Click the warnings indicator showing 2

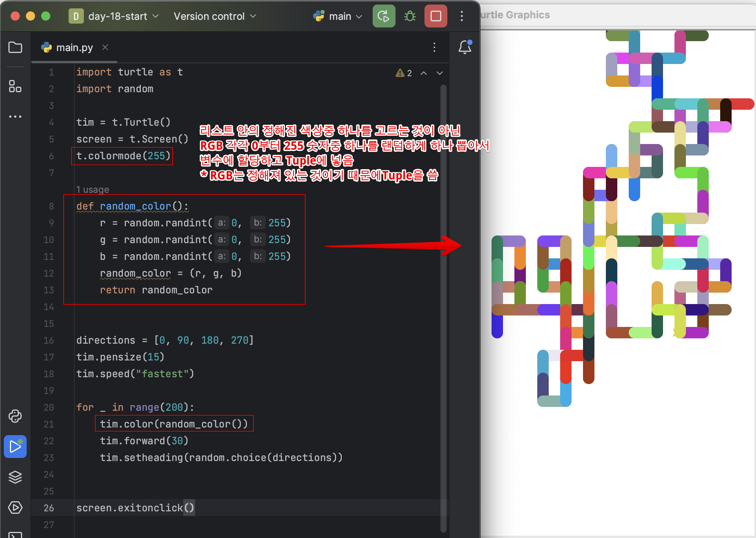(404, 73)
